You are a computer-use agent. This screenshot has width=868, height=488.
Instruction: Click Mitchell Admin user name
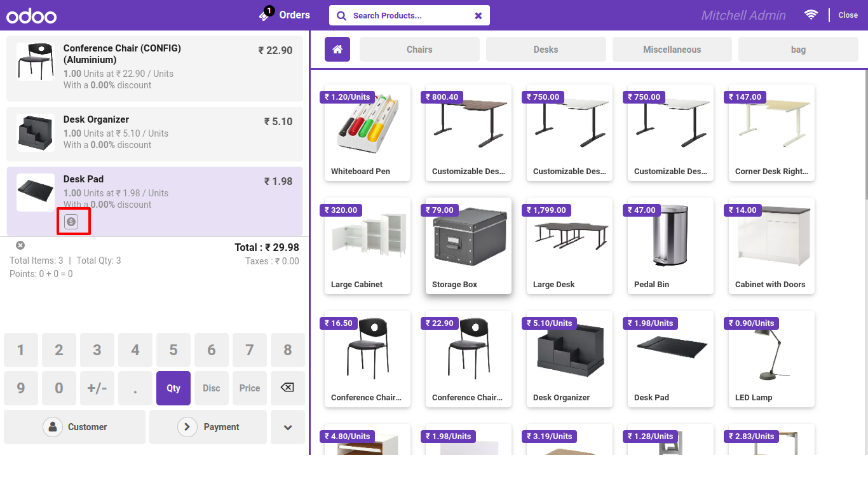point(743,15)
